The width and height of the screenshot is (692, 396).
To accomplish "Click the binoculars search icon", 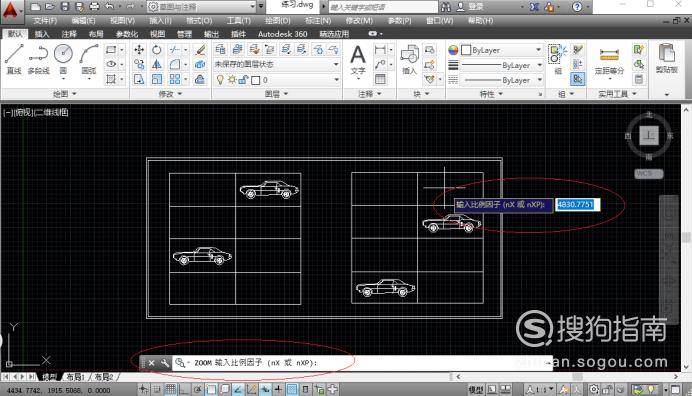I will [446, 7].
